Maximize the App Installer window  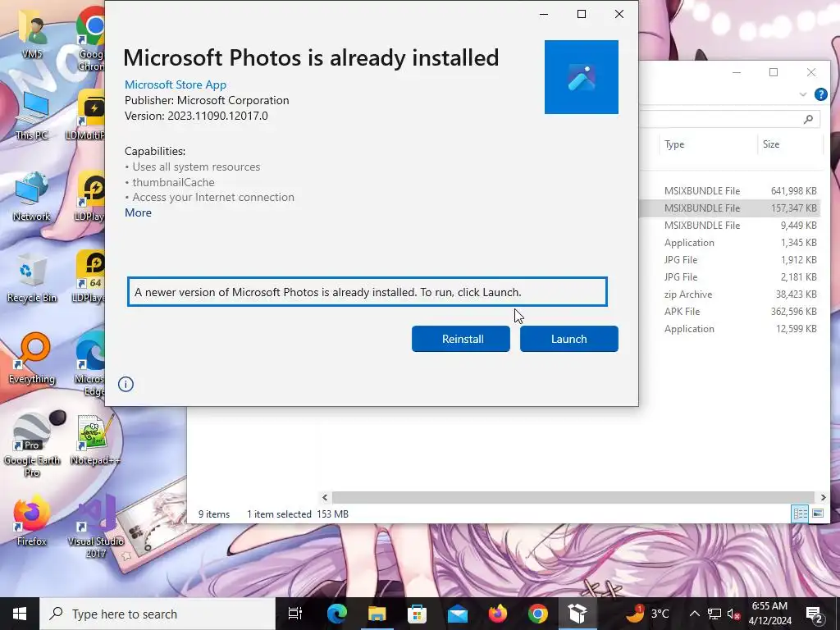[x=582, y=14]
